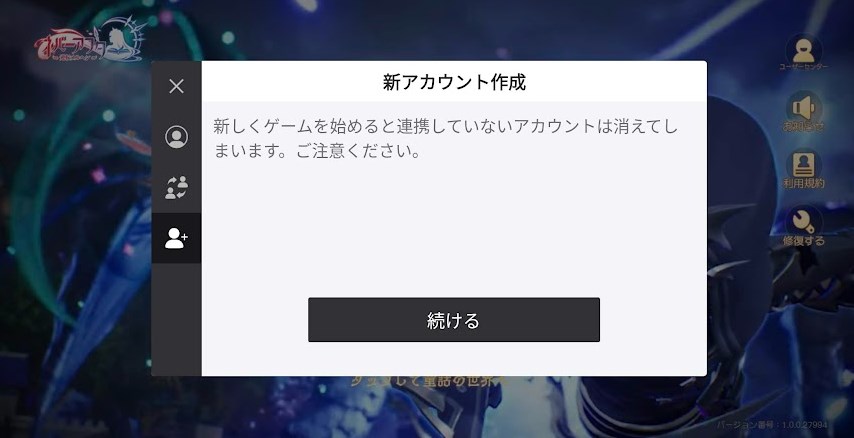Select the new account plus-person icon

tap(176, 238)
